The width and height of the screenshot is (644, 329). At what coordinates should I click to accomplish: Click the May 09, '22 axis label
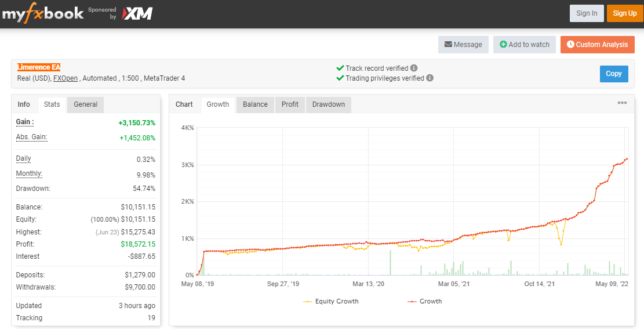coord(612,284)
